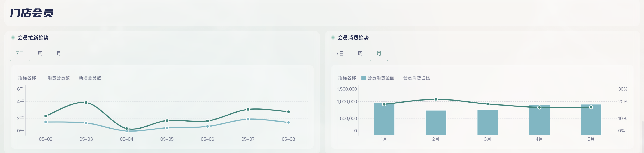Click the 会员消费占比 point for 2月
The height and width of the screenshot is (153, 644).
click(x=436, y=99)
